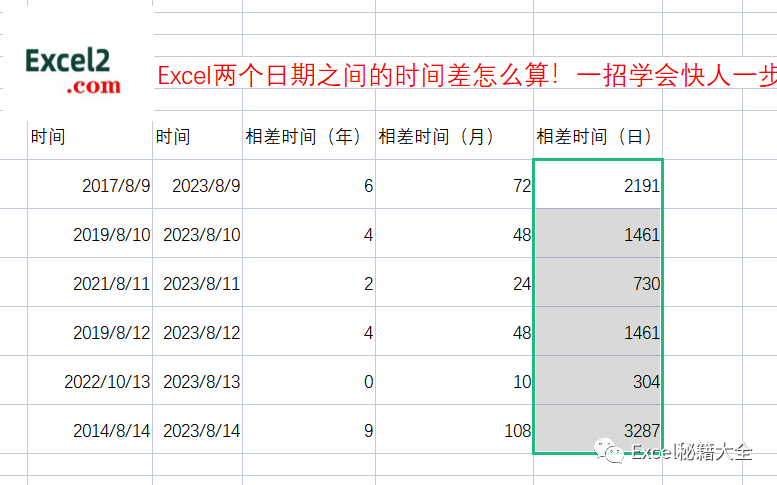Viewport: 777px width, 485px height.
Task: Select the cell with date 2023/8/9
Action: (x=198, y=184)
